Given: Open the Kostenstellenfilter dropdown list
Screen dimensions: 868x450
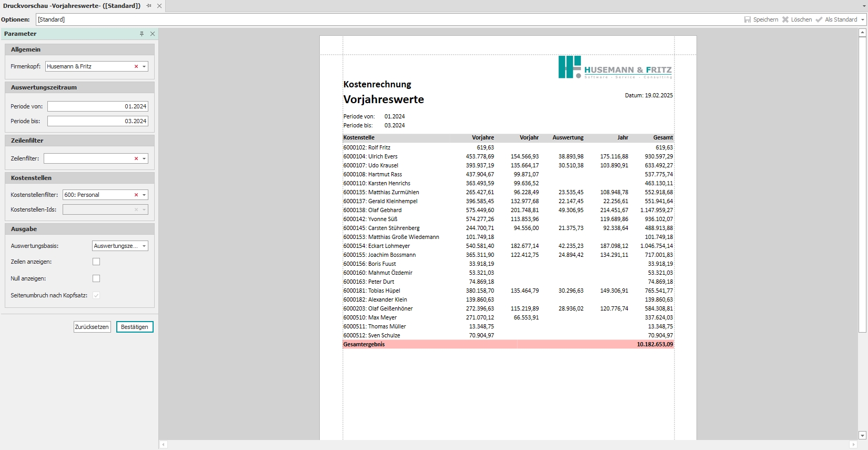Looking at the screenshot, I should click(x=144, y=195).
